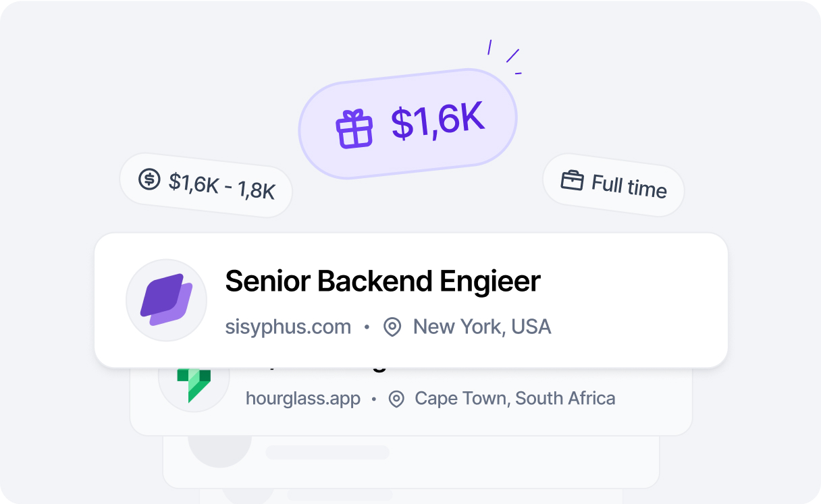
Task: Click the location pin beside Cape Town
Action: click(396, 399)
